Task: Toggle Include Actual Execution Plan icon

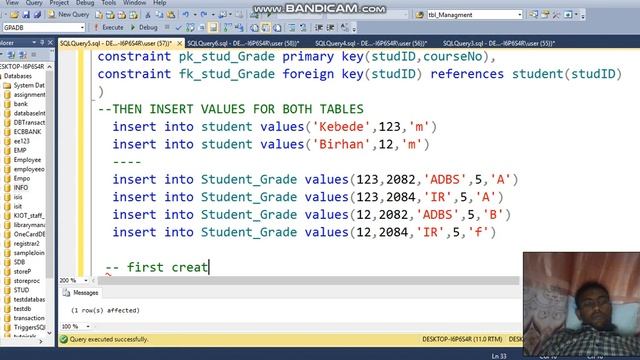Action: coord(227,28)
